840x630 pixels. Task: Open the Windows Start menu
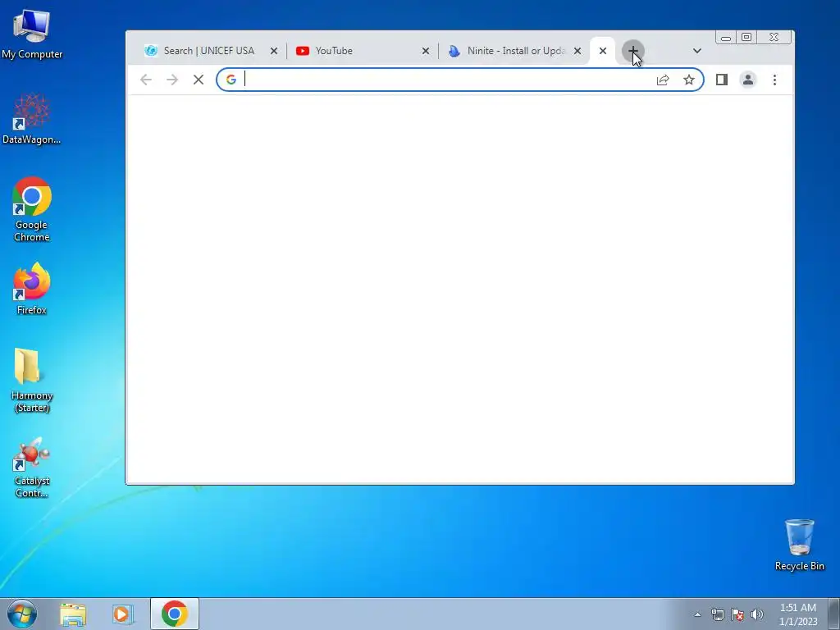pos(22,614)
